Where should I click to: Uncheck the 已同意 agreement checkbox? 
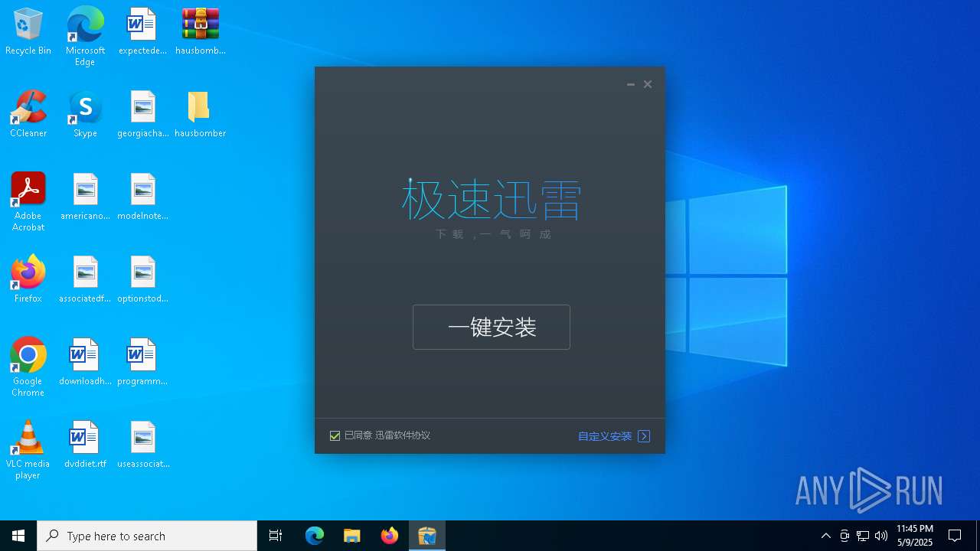pos(335,435)
